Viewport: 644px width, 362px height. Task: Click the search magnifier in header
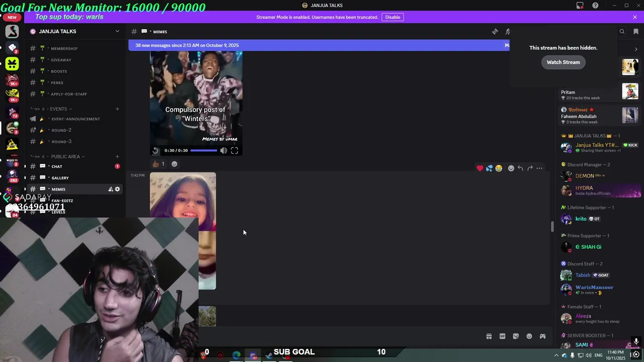(x=622, y=31)
